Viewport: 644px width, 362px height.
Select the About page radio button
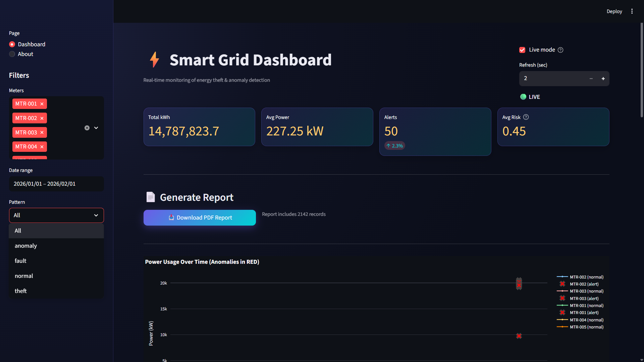coord(12,54)
